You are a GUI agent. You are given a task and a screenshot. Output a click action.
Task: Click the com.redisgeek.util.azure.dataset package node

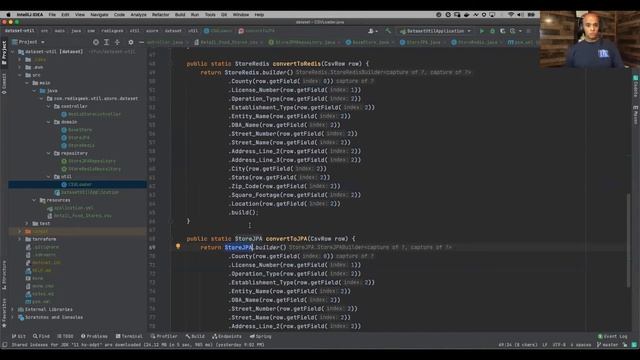click(x=92, y=98)
